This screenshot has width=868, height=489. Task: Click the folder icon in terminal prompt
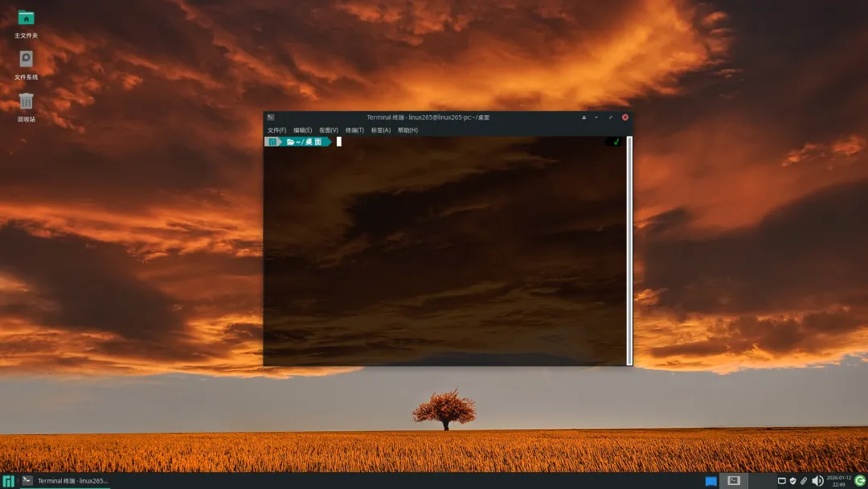[x=289, y=142]
